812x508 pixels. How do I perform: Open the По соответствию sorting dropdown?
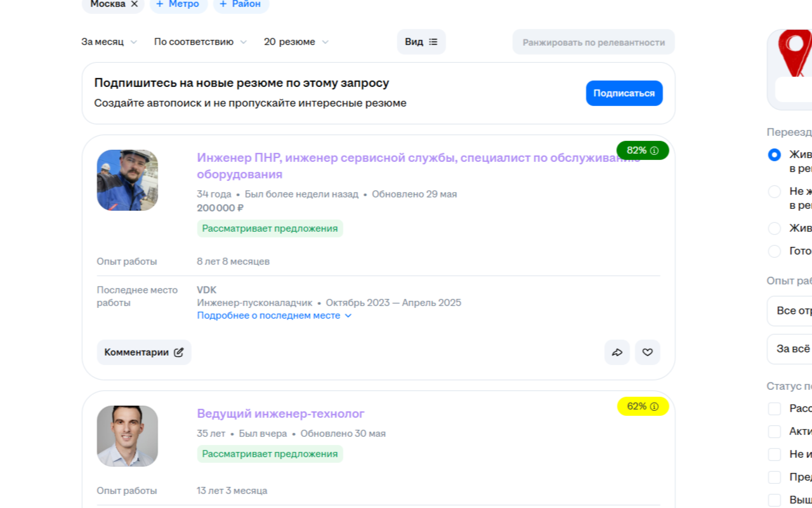pos(200,41)
